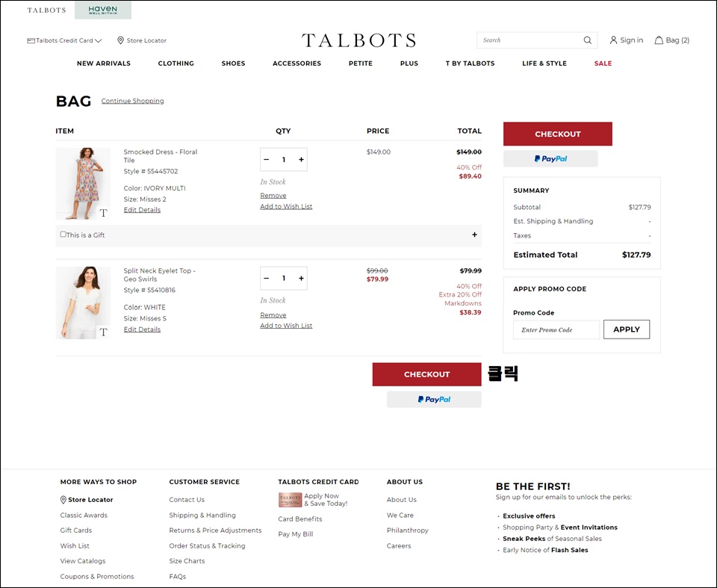Click the search magnifier icon
Viewport: 717px width, 588px height.
587,40
